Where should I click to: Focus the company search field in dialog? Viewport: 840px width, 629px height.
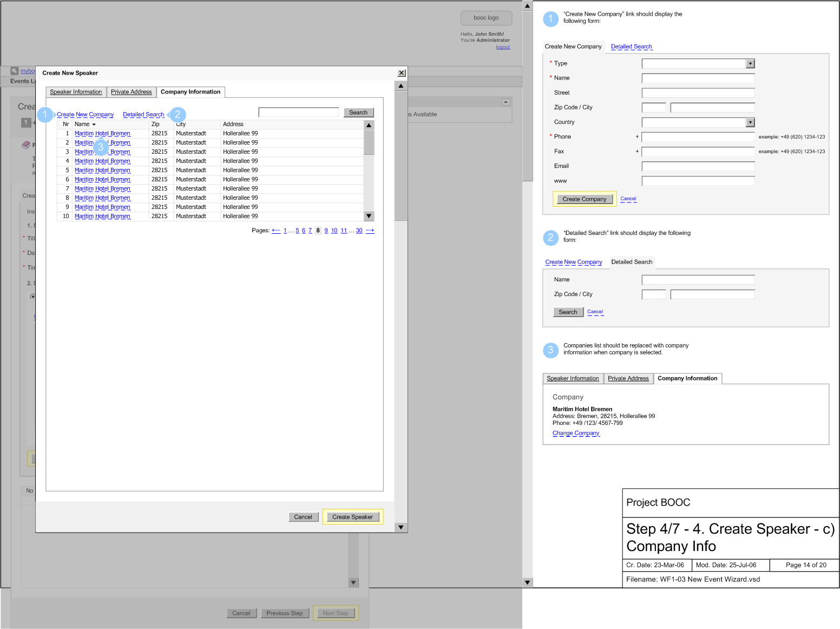299,112
